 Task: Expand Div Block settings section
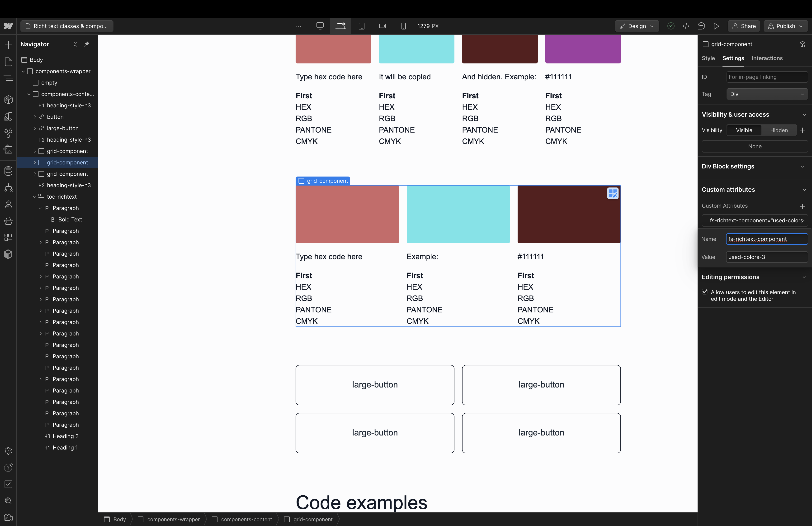pos(803,167)
